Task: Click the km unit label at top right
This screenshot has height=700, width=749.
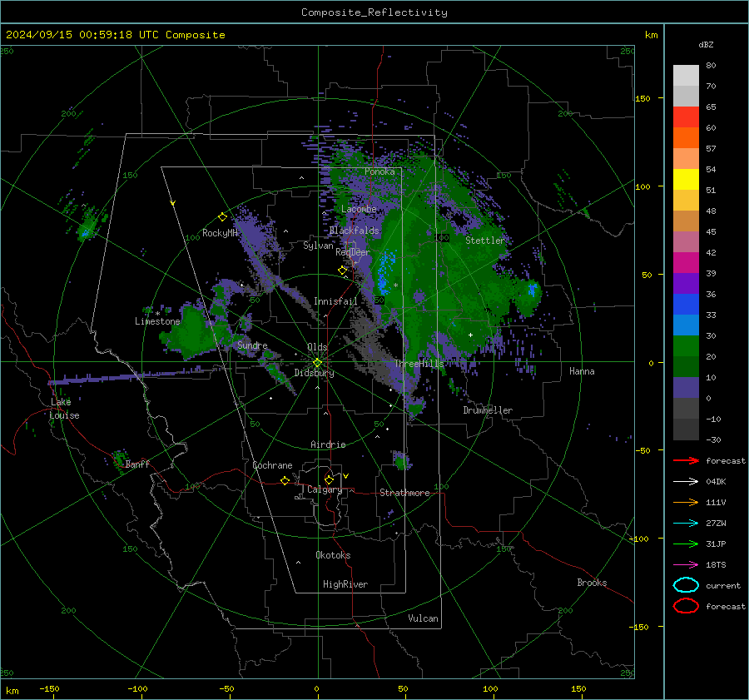Action: tap(651, 35)
